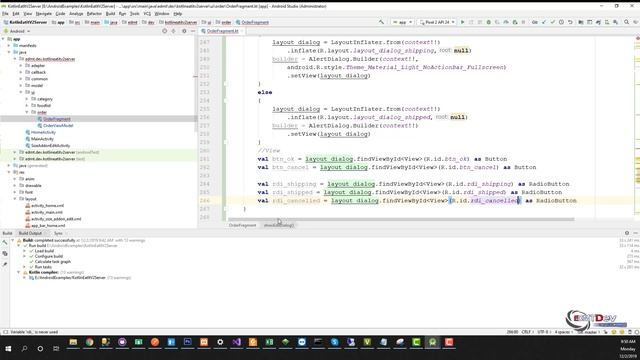Click the 'Build: completed successfully' row
640x360 pixels.
coord(84,240)
